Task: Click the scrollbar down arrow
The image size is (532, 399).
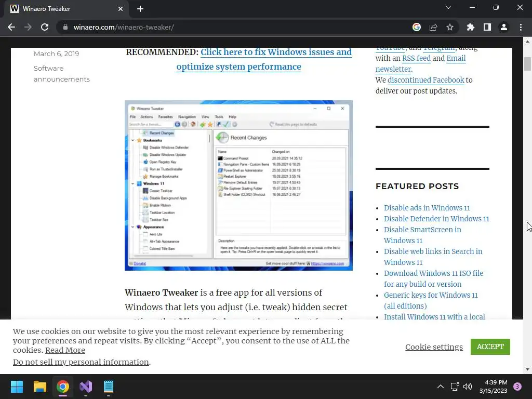Action: click(x=527, y=369)
